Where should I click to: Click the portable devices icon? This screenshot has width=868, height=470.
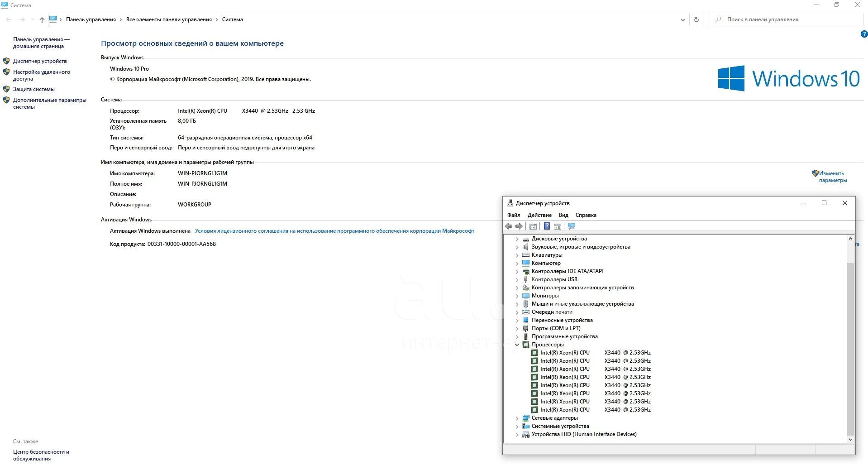(526, 321)
